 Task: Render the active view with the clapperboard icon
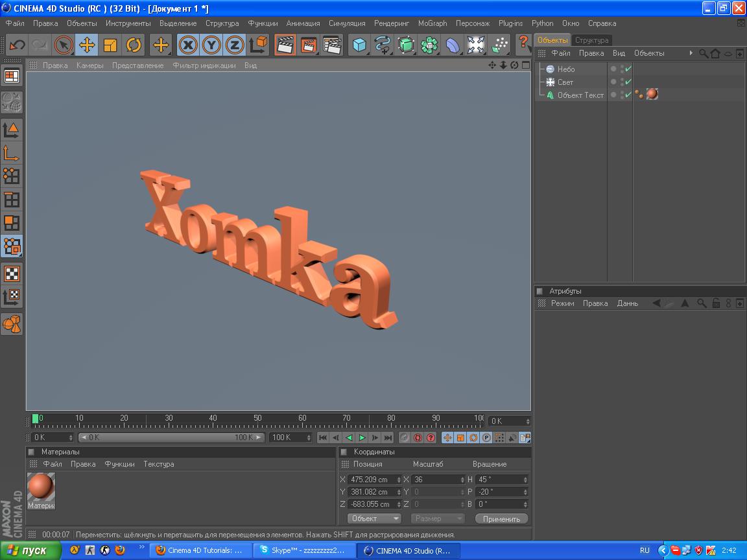click(x=285, y=45)
